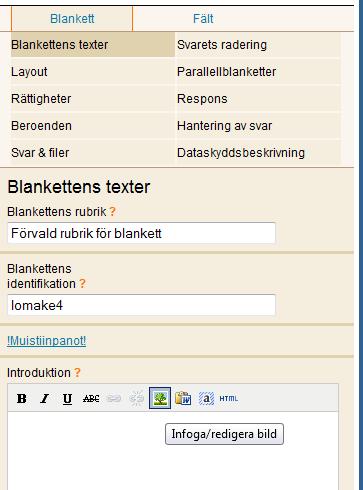Click the paste from Word icon

[183, 398]
